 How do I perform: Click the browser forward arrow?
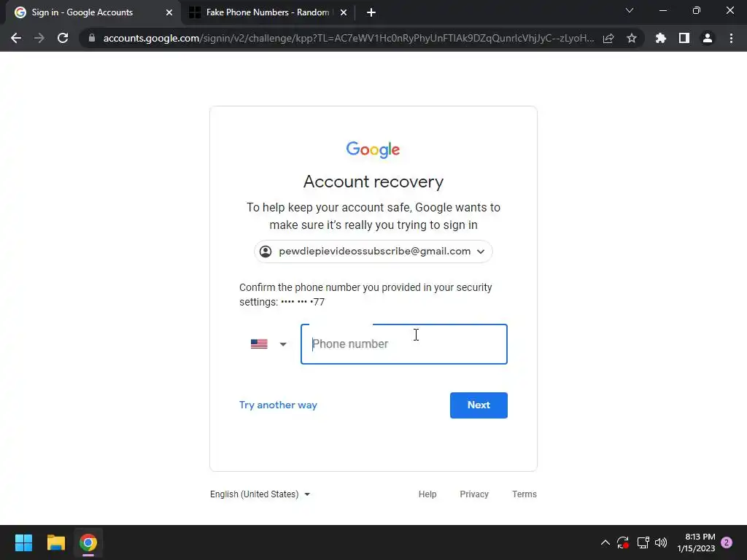(x=39, y=38)
